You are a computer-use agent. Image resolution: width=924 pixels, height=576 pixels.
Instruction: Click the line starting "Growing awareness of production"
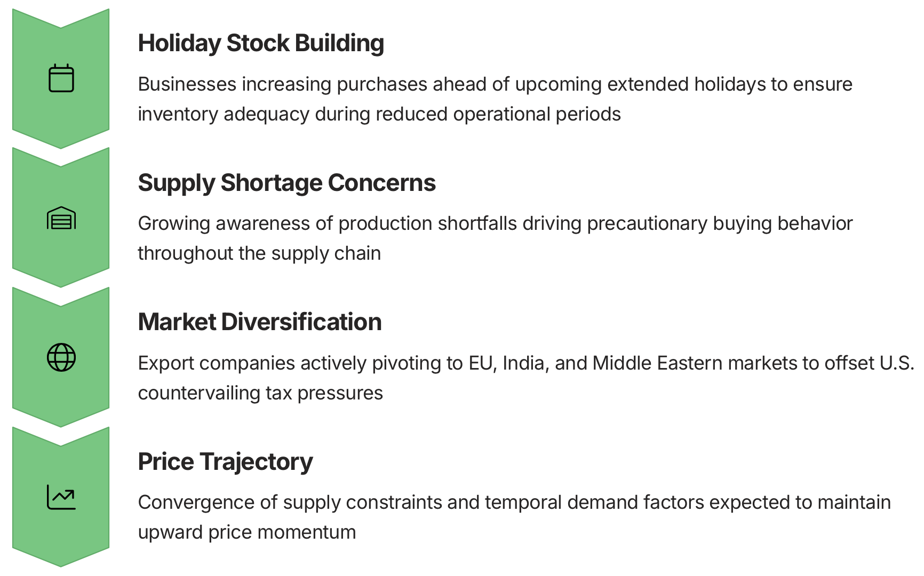click(x=495, y=223)
